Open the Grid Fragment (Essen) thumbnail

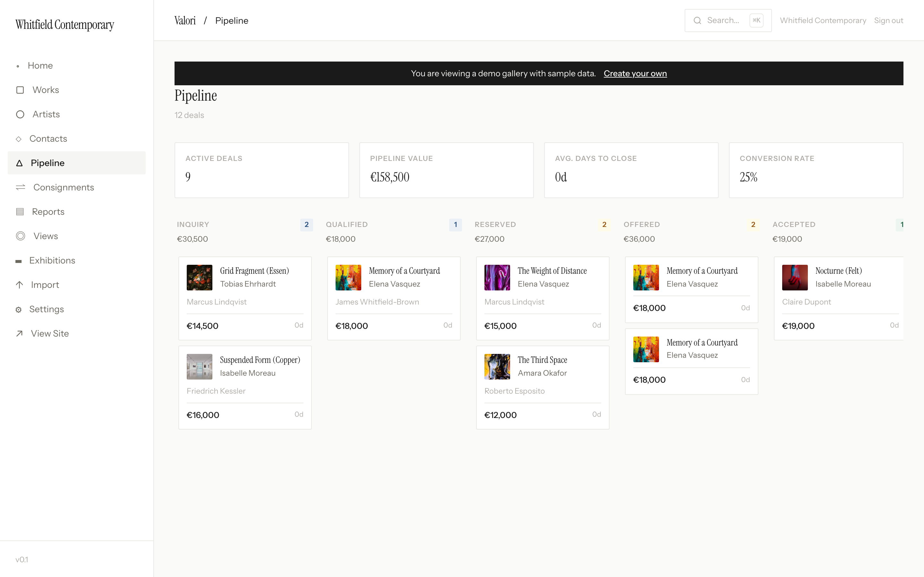(x=199, y=278)
